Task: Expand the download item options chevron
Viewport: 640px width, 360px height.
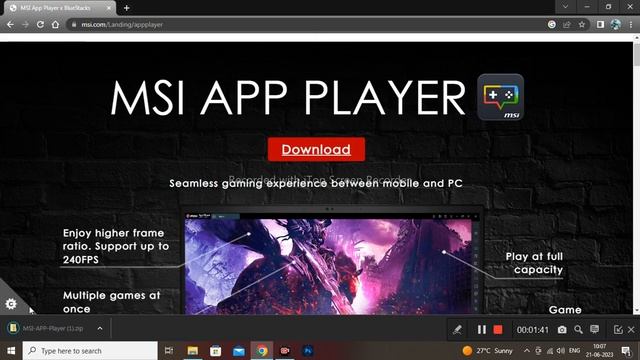Action: (x=100, y=329)
